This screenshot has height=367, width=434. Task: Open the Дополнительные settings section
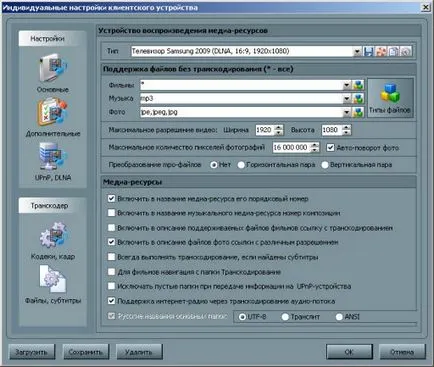(53, 117)
